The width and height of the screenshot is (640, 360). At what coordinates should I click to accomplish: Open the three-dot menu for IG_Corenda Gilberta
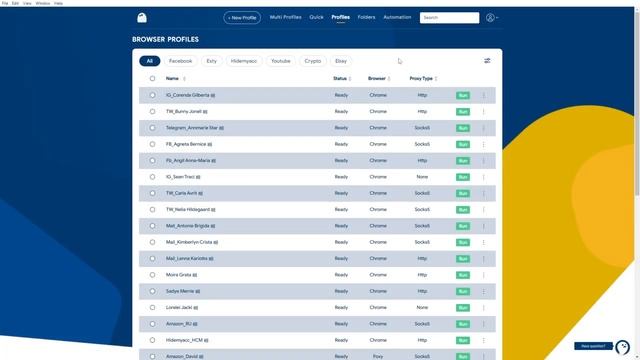[484, 95]
